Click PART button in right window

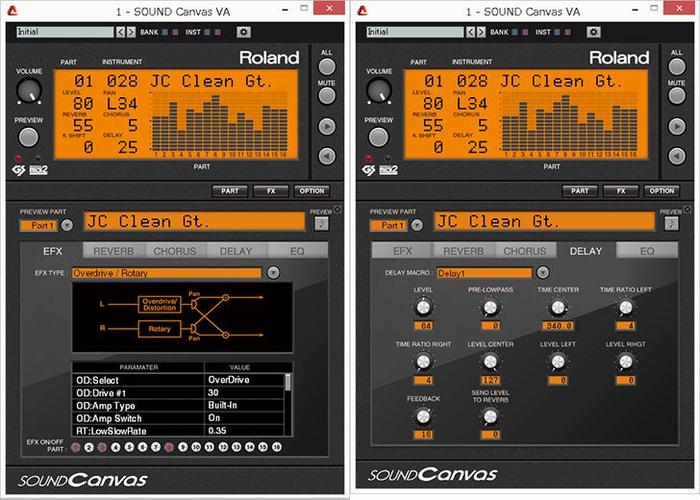580,191
